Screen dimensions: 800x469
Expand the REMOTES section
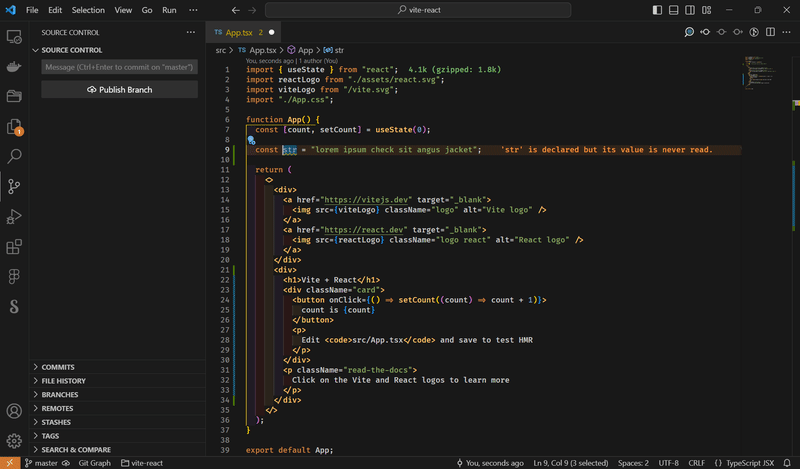(x=118, y=408)
